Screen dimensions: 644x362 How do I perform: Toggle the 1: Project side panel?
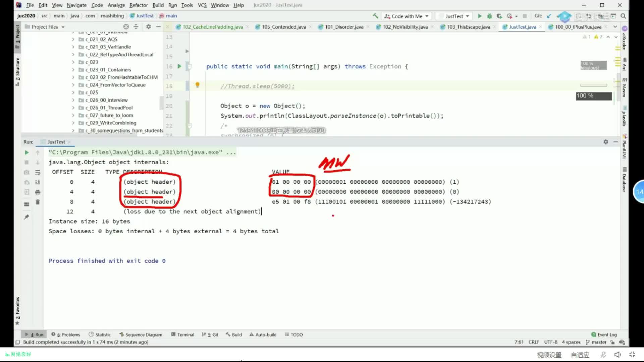click(17, 37)
